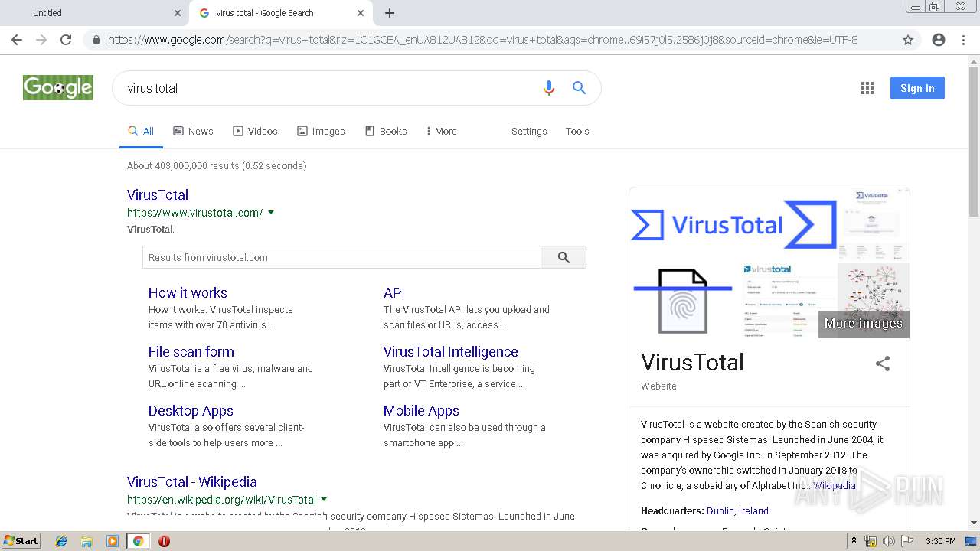
Task: Switch to the Videos results tab
Action: pyautogui.click(x=255, y=132)
